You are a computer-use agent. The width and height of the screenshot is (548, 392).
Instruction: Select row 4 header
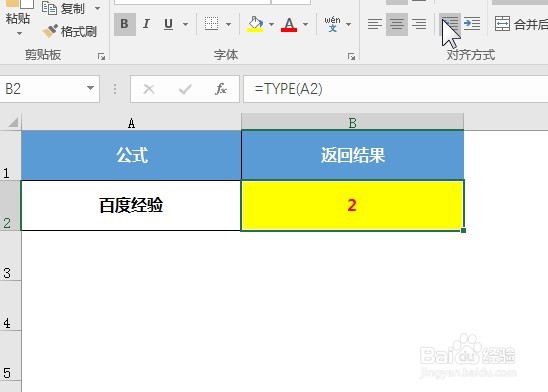(x=10, y=306)
